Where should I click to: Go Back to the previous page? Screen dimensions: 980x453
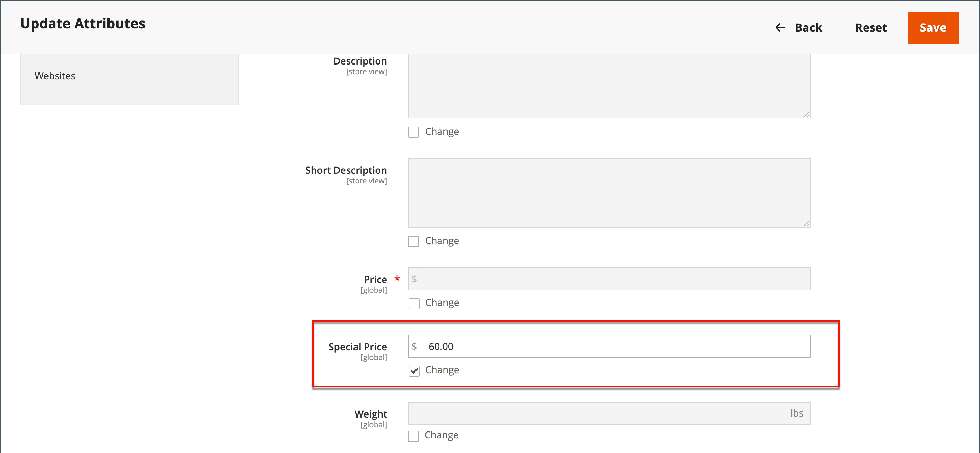808,28
